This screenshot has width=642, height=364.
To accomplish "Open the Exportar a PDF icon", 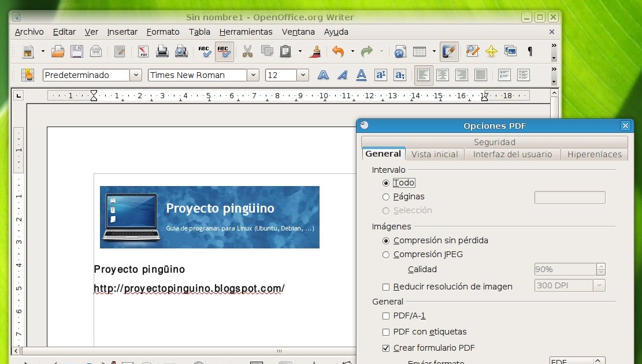I will tap(142, 51).
